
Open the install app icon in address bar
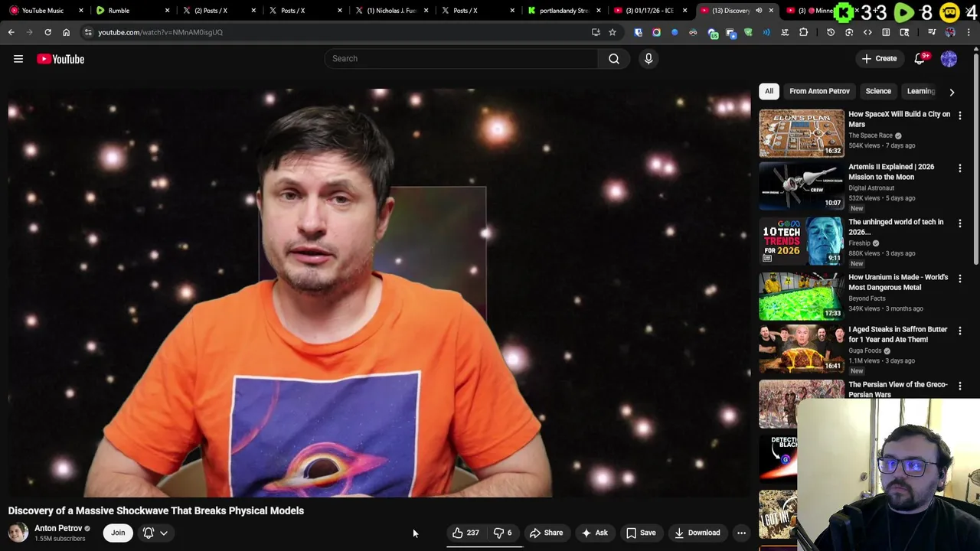click(x=596, y=32)
